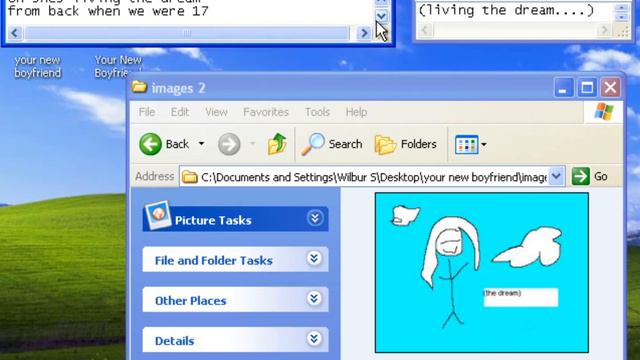
Task: Open the Tools menu
Action: [317, 112]
